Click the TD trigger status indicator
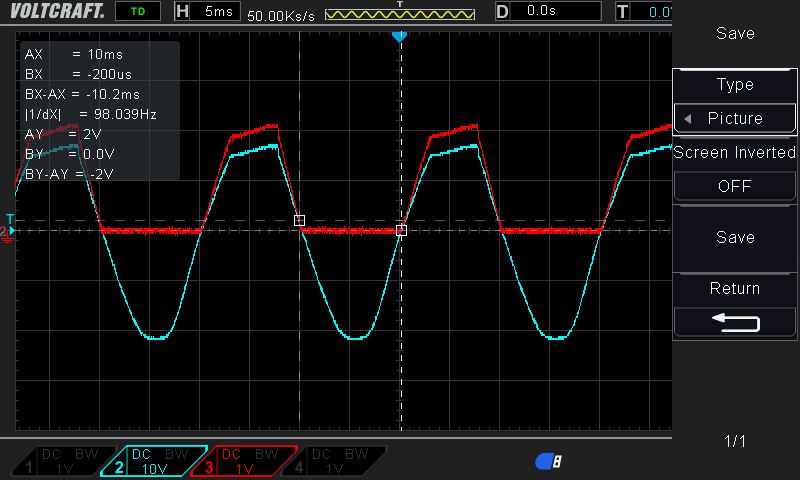This screenshot has height=480, width=800. (x=137, y=11)
